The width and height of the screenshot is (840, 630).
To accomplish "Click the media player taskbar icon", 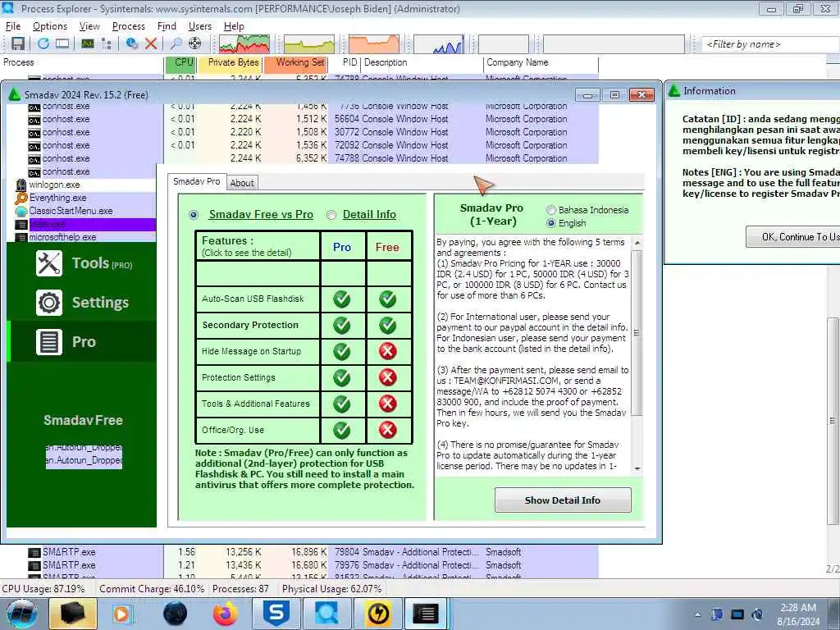I will [x=122, y=614].
